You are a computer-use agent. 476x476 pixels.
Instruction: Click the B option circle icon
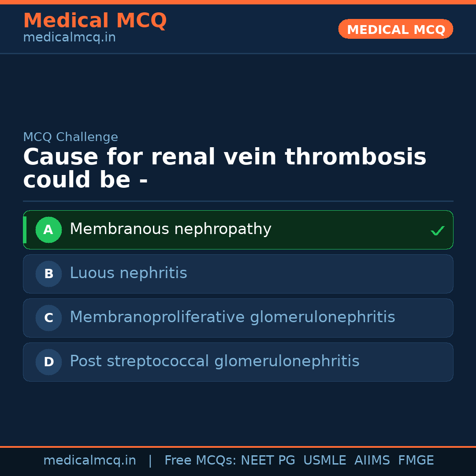48,274
